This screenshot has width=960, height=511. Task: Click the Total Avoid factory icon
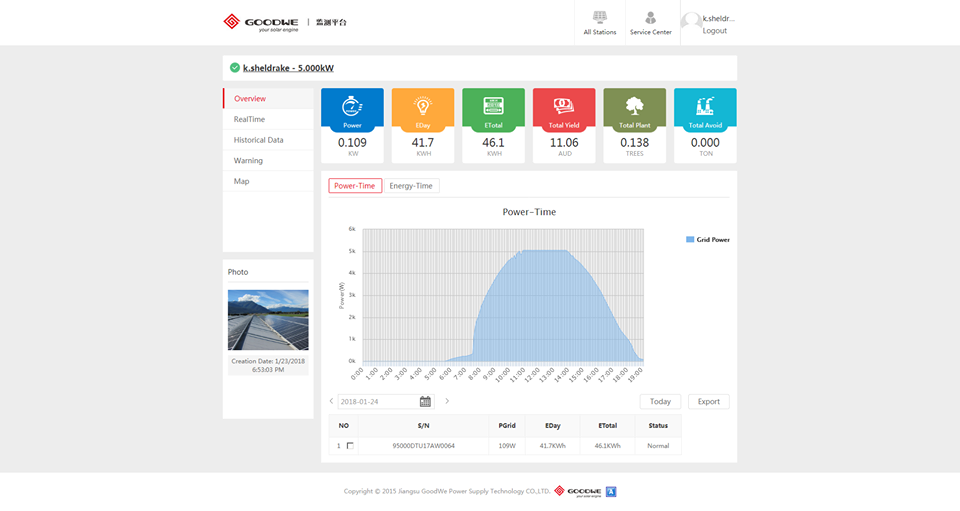tap(705, 106)
